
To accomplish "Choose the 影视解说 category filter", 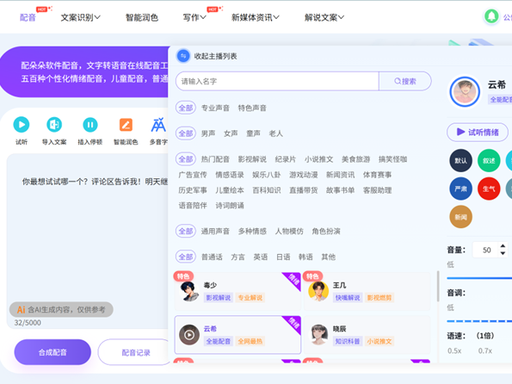I will point(252,159).
